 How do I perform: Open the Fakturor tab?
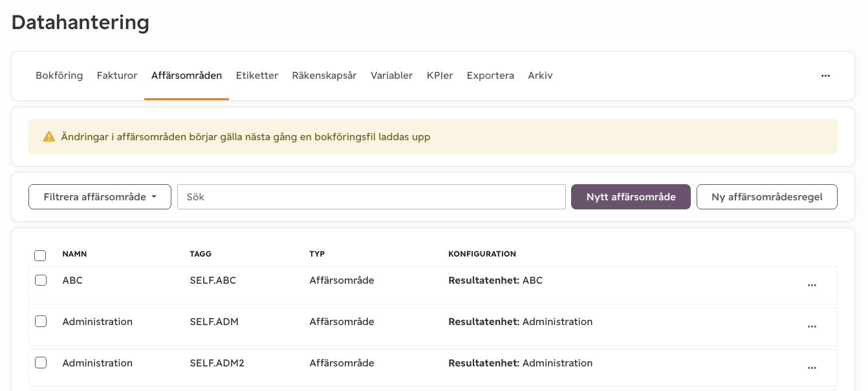[x=117, y=76]
